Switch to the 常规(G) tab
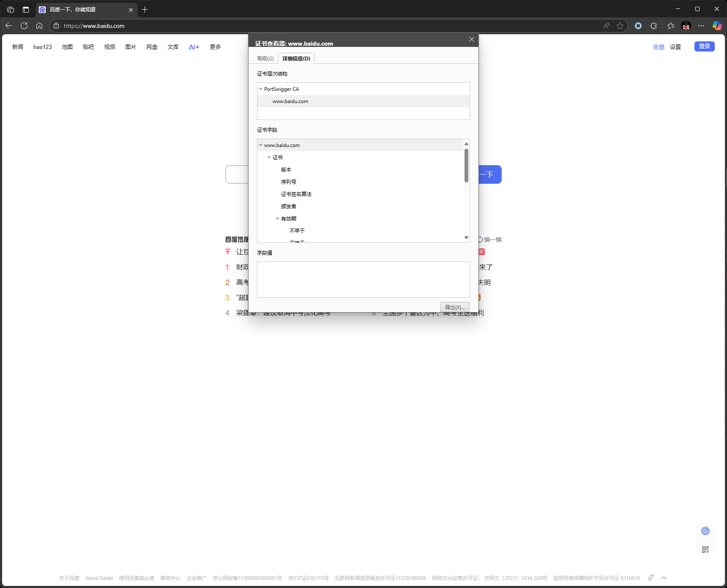The height and width of the screenshot is (588, 727). pyautogui.click(x=265, y=59)
